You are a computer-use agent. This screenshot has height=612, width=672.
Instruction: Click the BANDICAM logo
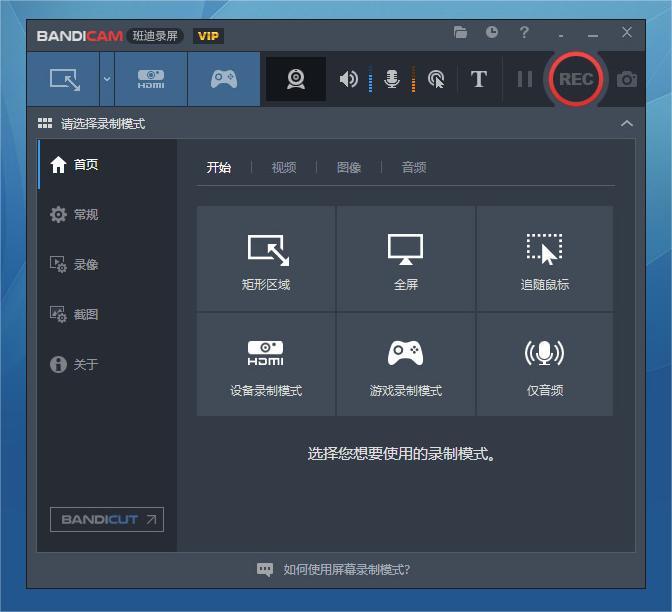pyautogui.click(x=80, y=36)
